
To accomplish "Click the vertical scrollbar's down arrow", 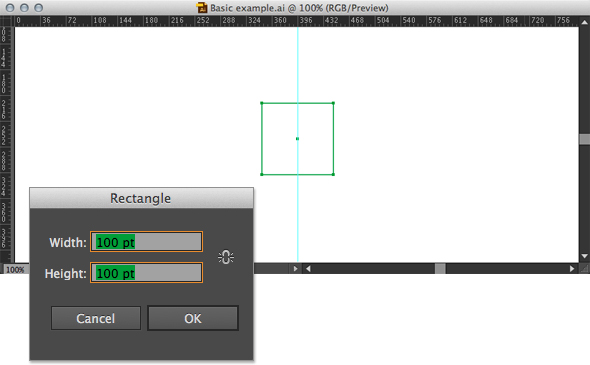I will tap(584, 256).
